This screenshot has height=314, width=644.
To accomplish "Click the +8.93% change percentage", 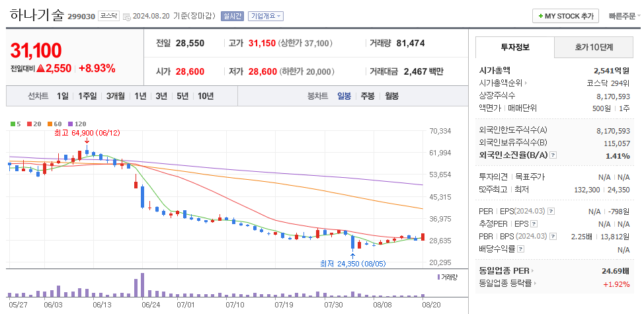I will click(97, 69).
